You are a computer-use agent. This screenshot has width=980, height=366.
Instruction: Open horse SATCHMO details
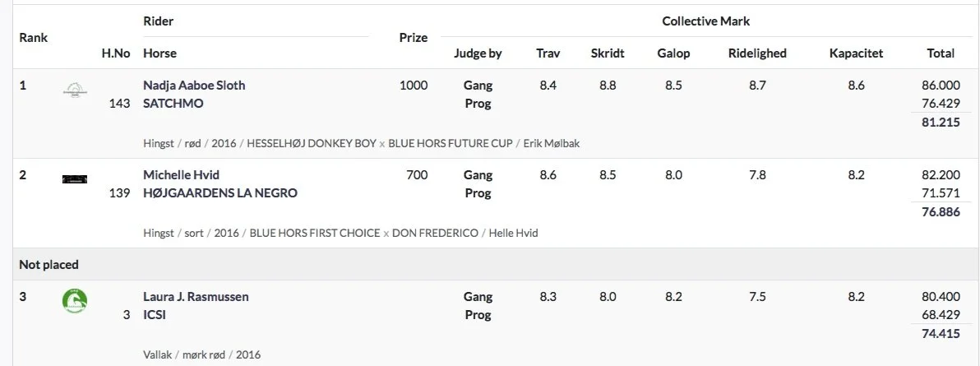(x=173, y=104)
